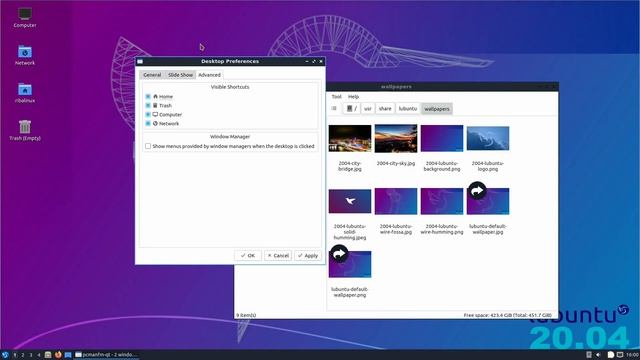
Task: Navigate to lubuntu in path bar
Action: click(408, 109)
